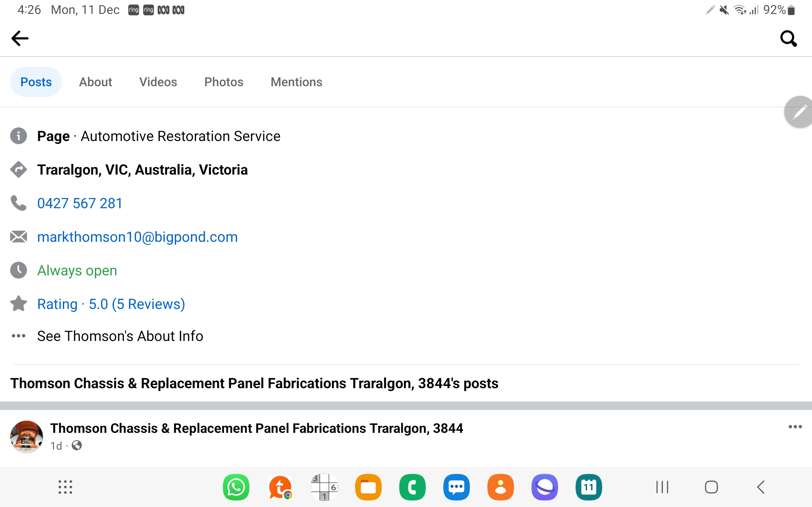
Task: Tap the recent apps navigation button
Action: (x=662, y=487)
